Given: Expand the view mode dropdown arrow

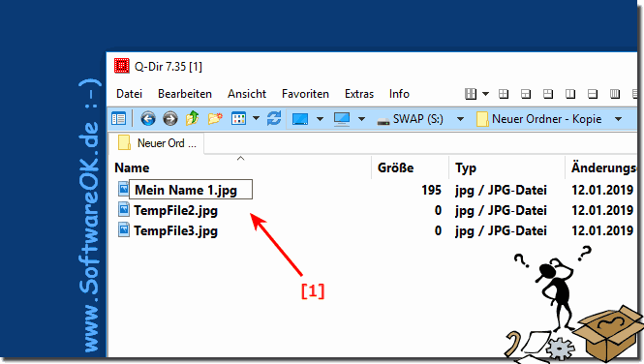Looking at the screenshot, I should click(256, 119).
